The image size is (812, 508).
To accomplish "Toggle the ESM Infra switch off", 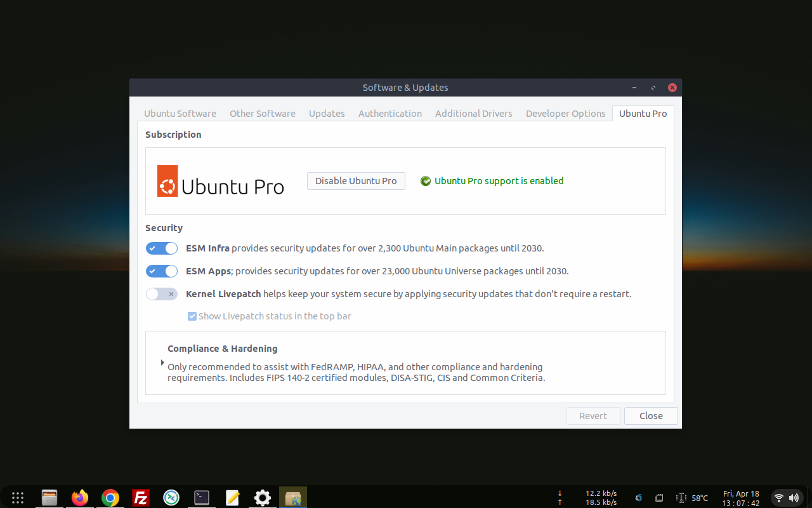I will pyautogui.click(x=162, y=248).
